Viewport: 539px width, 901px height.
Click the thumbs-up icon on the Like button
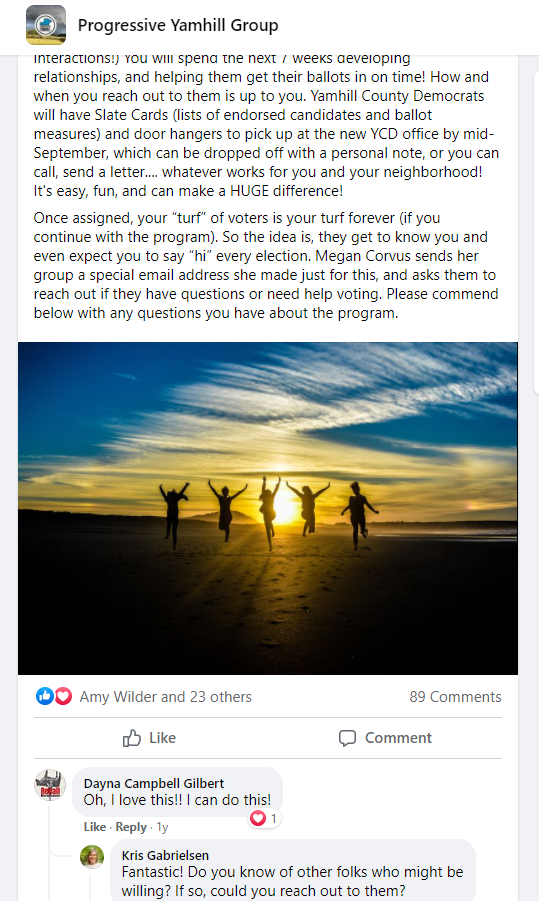132,738
